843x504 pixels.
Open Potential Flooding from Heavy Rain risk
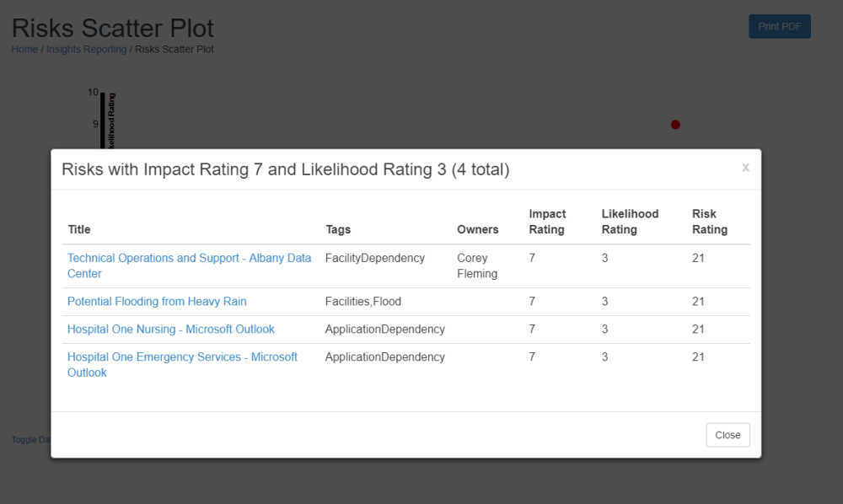[x=157, y=301]
